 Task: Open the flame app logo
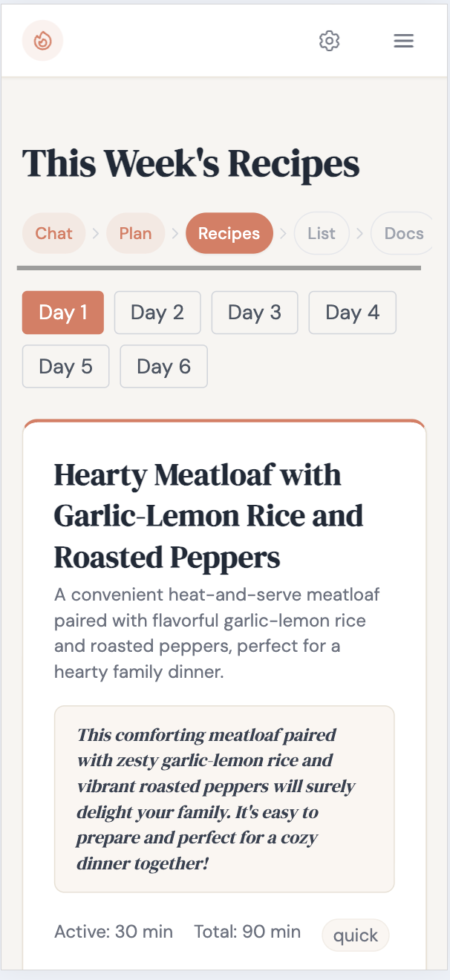click(42, 41)
